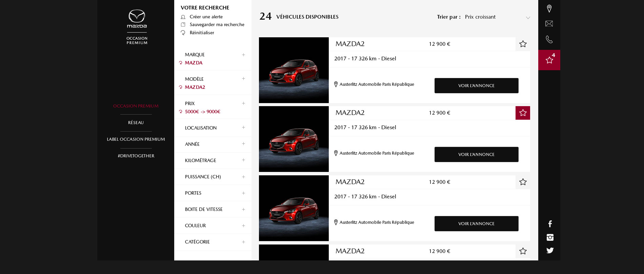Open Mazda Twitter bird icon
Screen dimensions: 644x274
coord(550,250)
